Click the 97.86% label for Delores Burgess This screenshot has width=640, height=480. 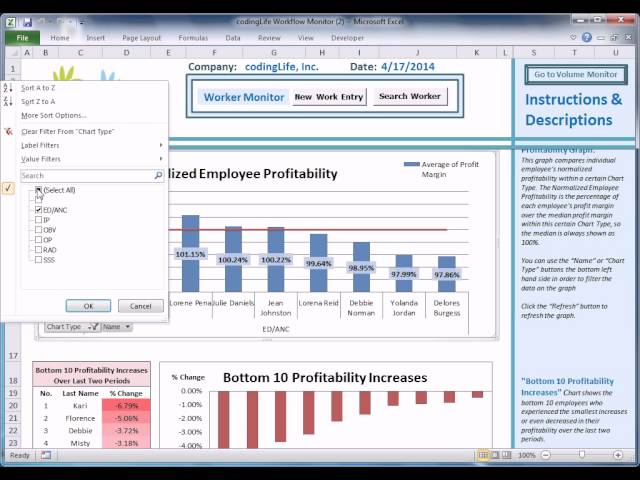pyautogui.click(x=447, y=275)
